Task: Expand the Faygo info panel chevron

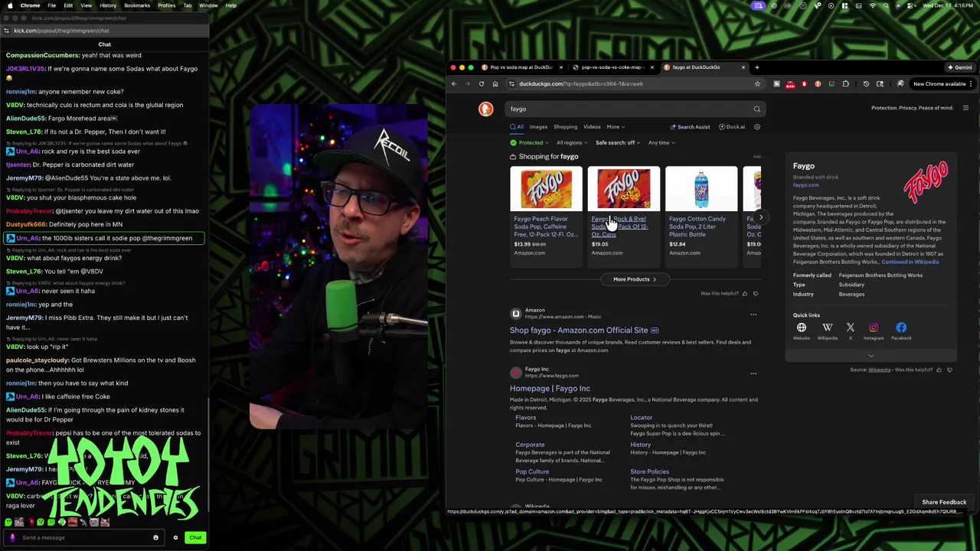Action: click(x=871, y=356)
